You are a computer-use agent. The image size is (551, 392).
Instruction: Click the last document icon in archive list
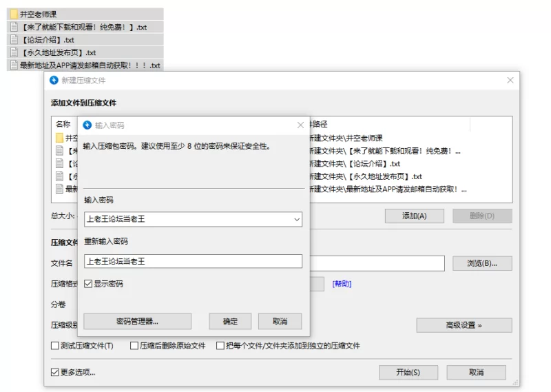[60, 189]
